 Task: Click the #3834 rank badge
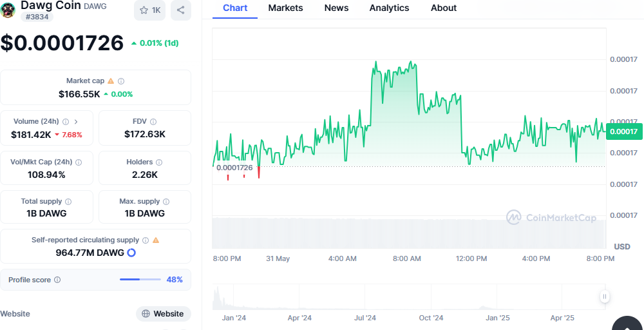pos(37,17)
